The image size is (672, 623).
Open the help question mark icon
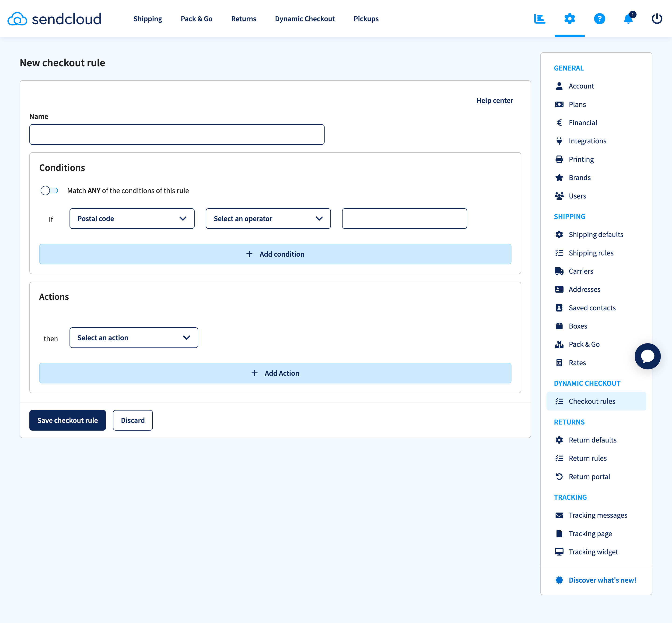(x=599, y=19)
